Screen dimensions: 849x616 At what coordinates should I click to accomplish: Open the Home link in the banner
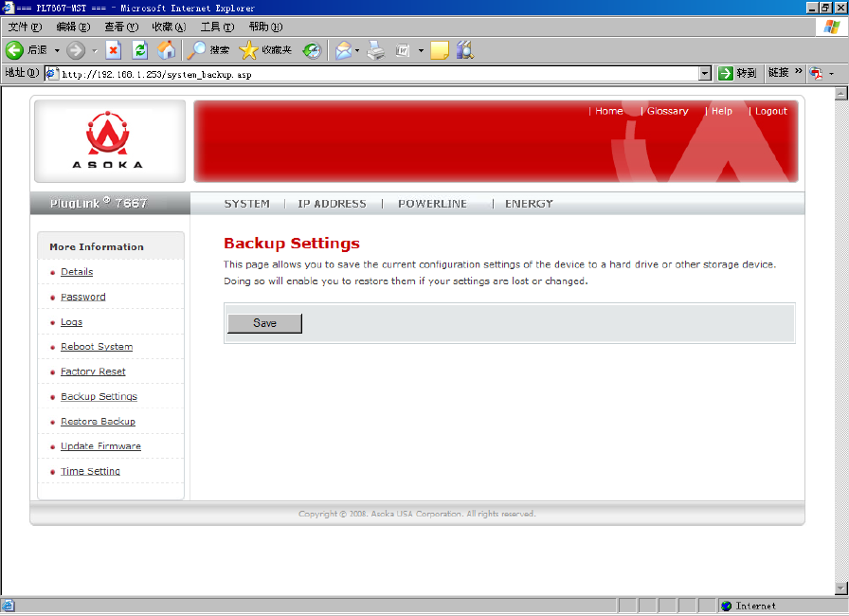pos(609,111)
